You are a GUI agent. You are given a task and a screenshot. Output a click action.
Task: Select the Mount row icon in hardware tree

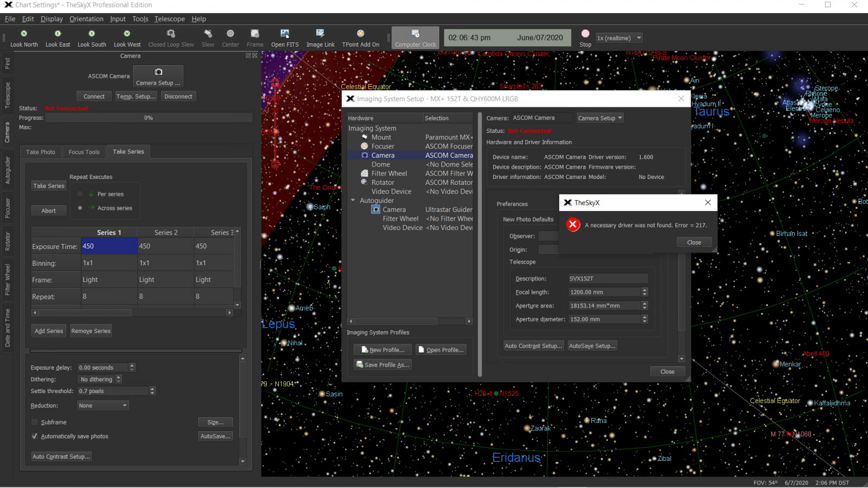click(x=365, y=137)
